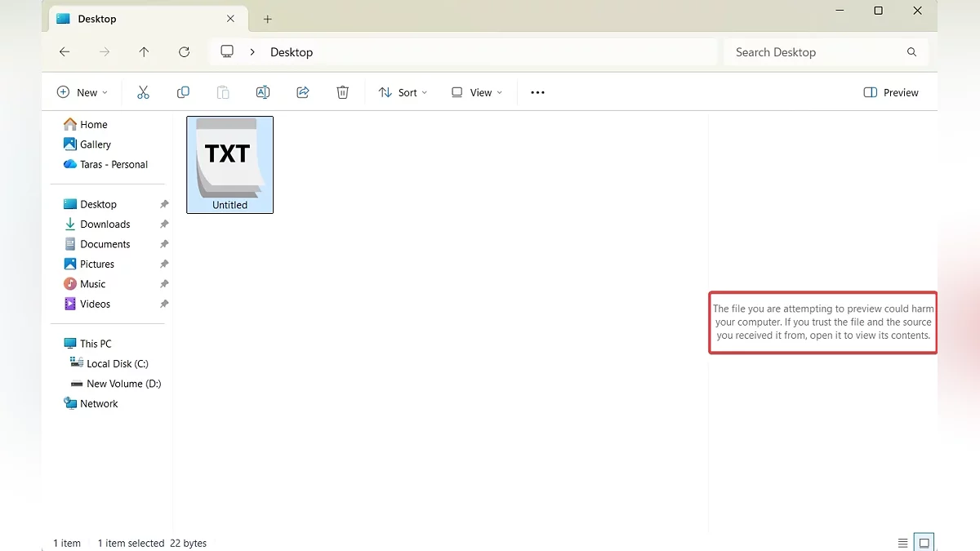The height and width of the screenshot is (551, 980).
Task: Click Desktop in the address bar
Action: (x=292, y=52)
